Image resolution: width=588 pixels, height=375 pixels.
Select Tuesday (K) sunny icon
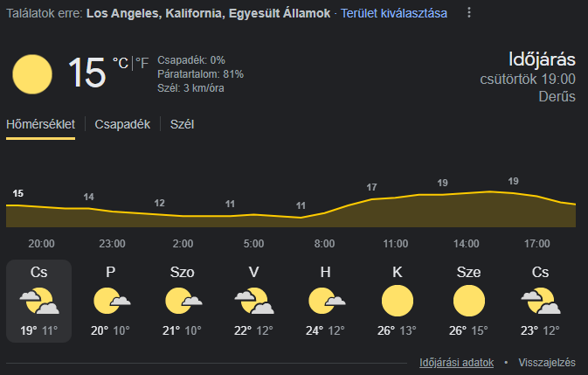coord(397,302)
